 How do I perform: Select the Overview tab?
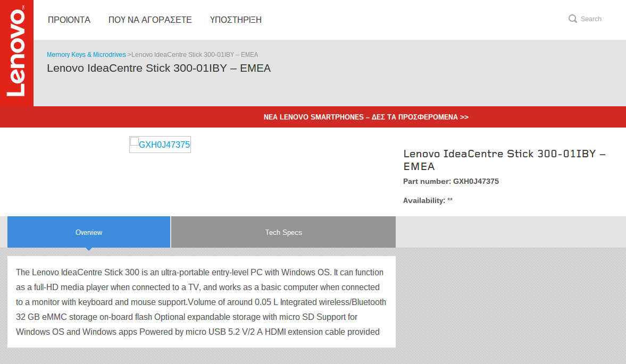89,232
